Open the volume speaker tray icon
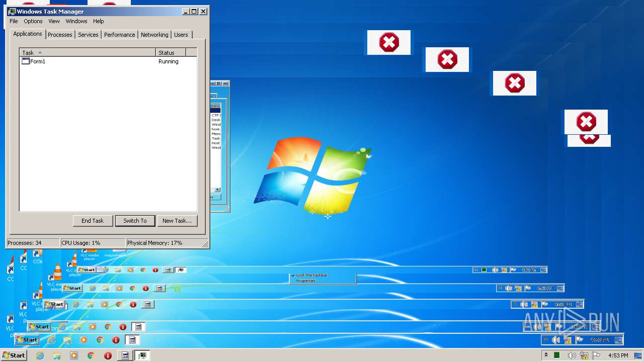Image resolution: width=644 pixels, height=362 pixels. click(x=572, y=355)
